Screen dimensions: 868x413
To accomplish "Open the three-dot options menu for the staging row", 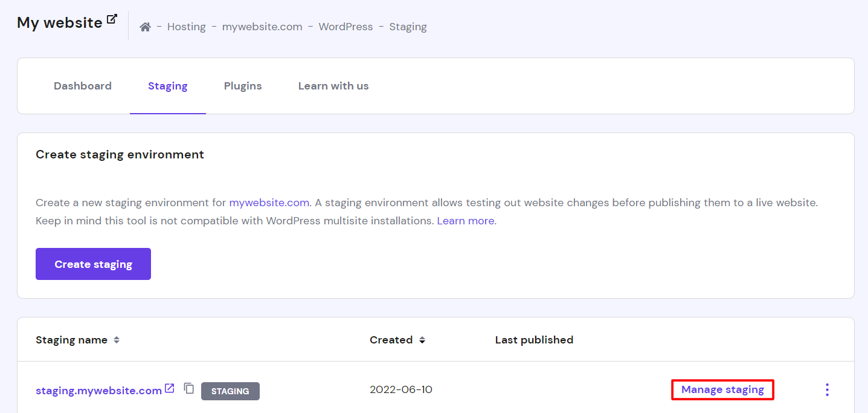I will tap(826, 389).
